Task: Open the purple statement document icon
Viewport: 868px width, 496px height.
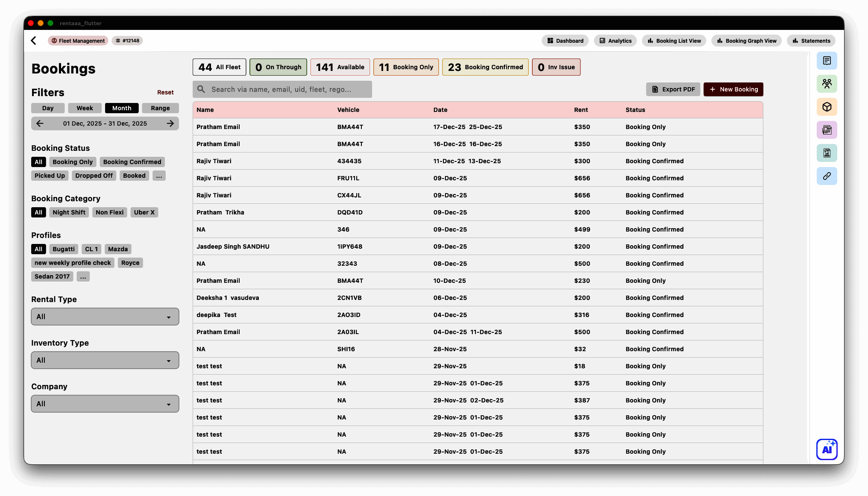Action: [x=827, y=130]
